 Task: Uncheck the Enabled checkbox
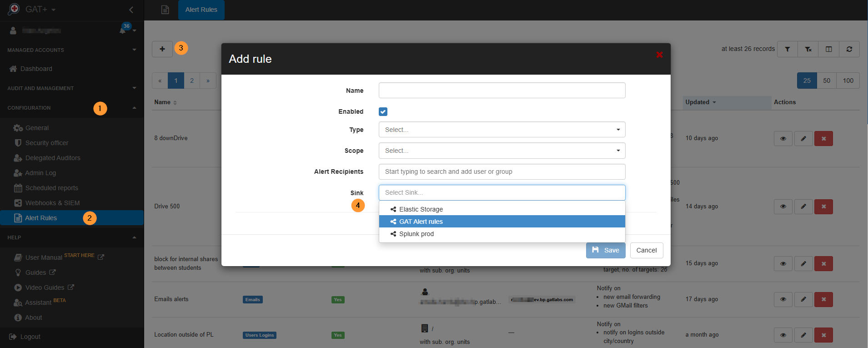(x=383, y=111)
